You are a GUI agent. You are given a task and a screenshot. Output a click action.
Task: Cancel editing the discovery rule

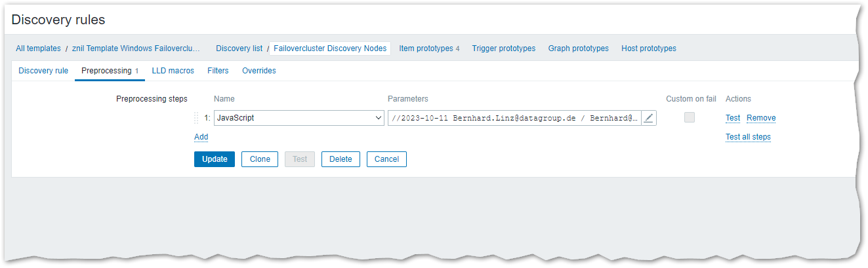pyautogui.click(x=386, y=159)
